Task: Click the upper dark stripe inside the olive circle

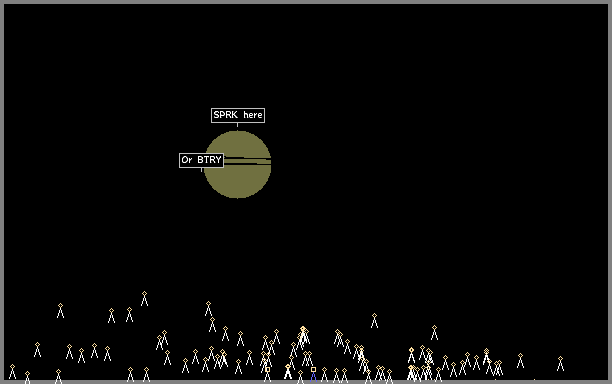Action: click(x=247, y=158)
